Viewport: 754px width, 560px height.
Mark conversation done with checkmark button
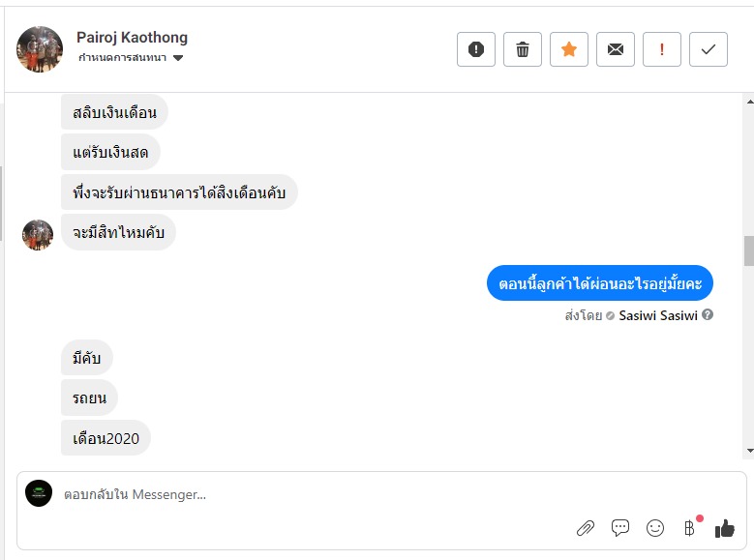[x=709, y=49]
